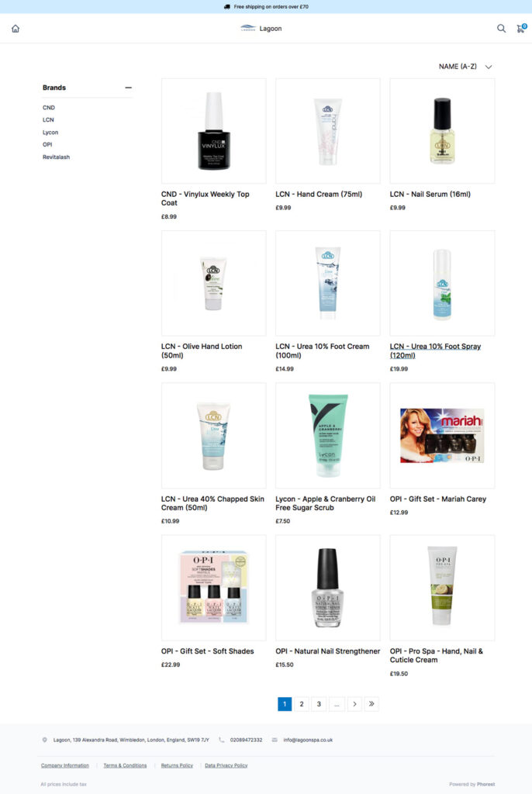Expand the pagination ellipsis pages
This screenshot has height=794, width=532.
tap(337, 704)
